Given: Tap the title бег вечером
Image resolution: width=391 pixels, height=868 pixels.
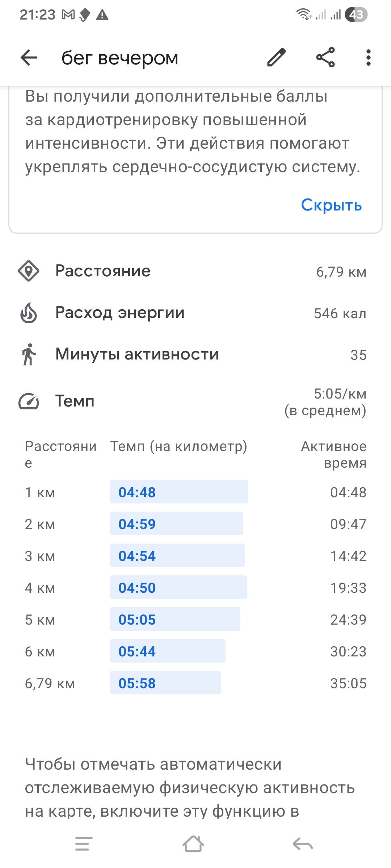Looking at the screenshot, I should [x=120, y=58].
